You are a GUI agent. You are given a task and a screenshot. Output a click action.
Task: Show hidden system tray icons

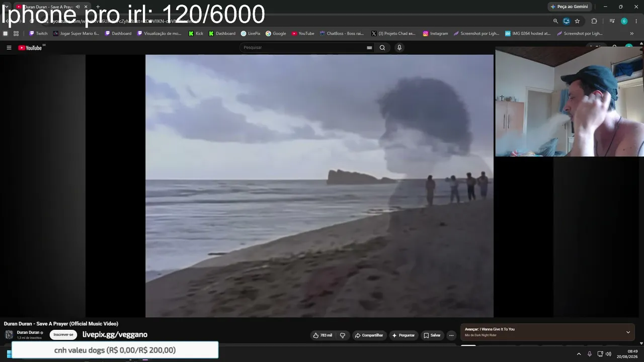click(579, 354)
